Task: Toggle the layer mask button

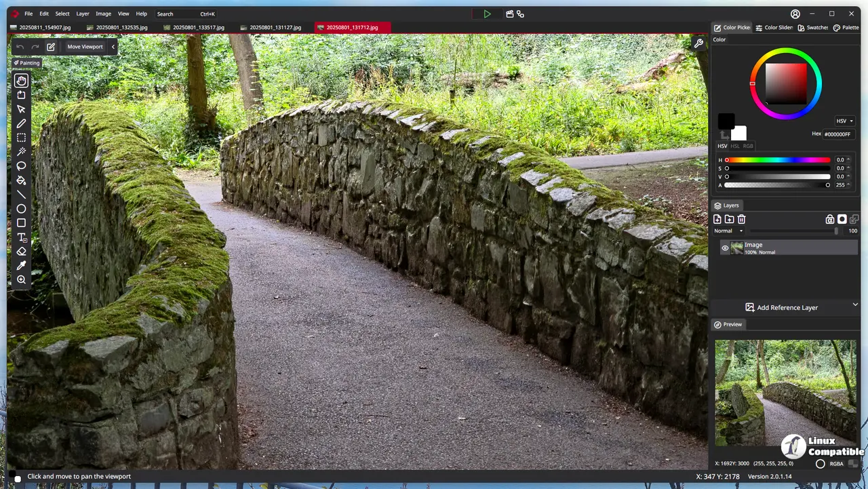Action: [842, 219]
